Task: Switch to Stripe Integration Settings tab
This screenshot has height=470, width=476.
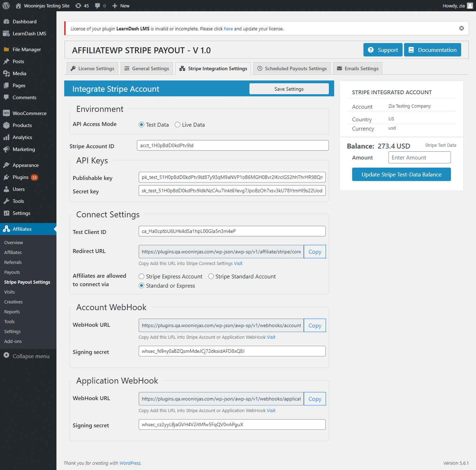Action: pyautogui.click(x=213, y=68)
